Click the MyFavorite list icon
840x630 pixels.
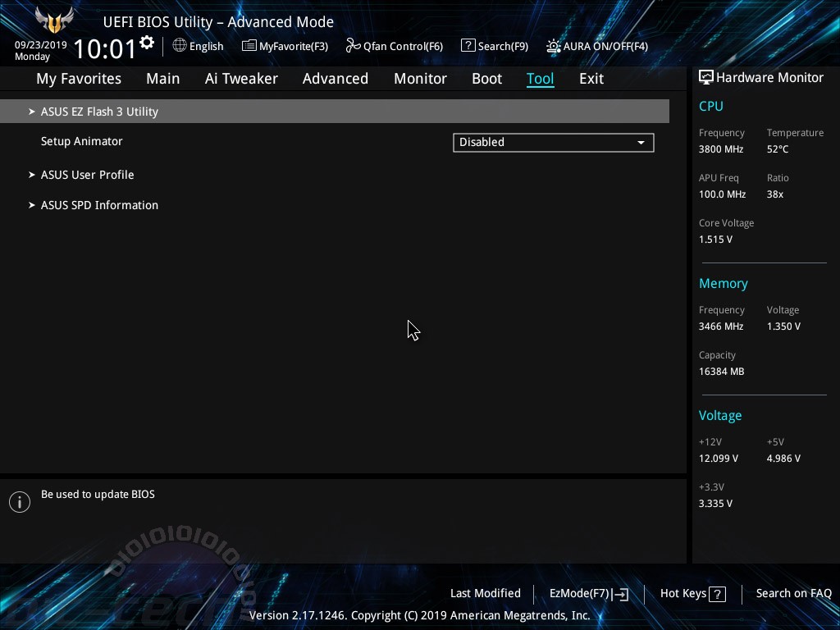249,46
